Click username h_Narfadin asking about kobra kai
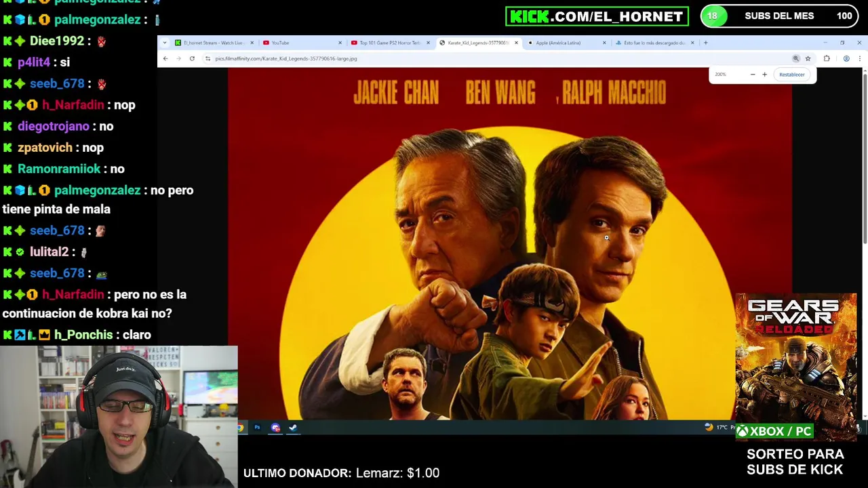Image resolution: width=868 pixels, height=488 pixels. [x=73, y=294]
